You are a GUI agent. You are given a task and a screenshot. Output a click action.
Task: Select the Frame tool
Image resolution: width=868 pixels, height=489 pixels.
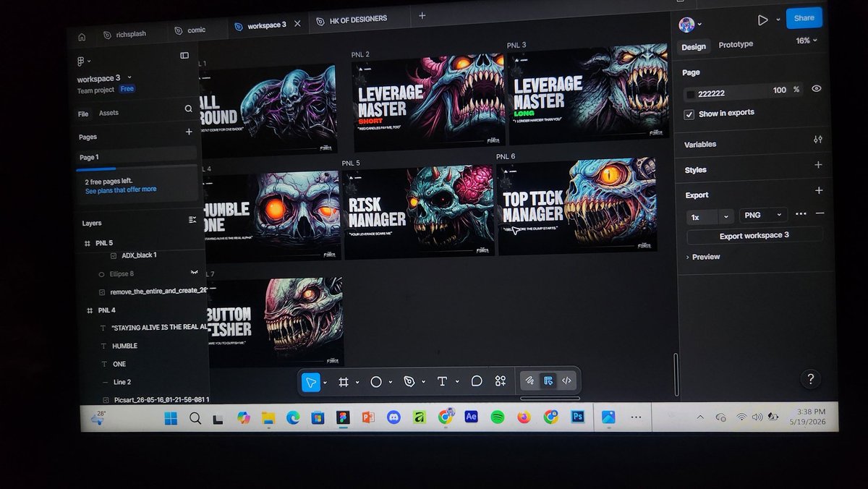pos(344,383)
